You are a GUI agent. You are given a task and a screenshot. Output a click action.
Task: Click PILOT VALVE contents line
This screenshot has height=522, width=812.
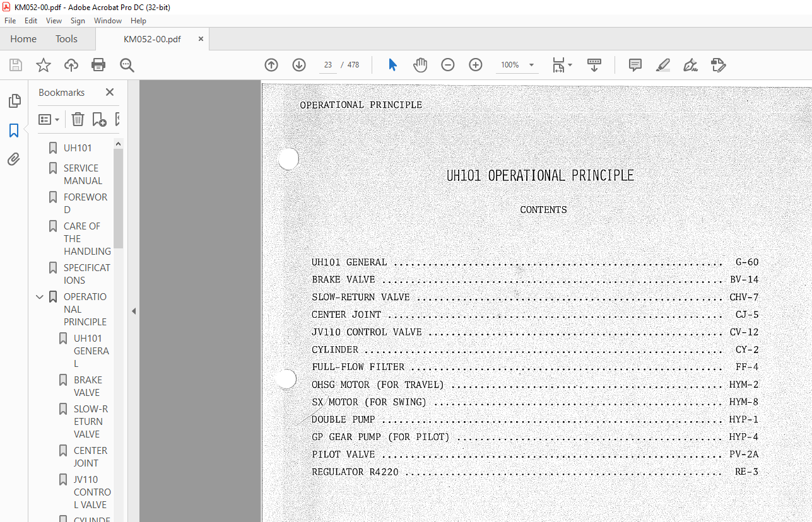535,455
